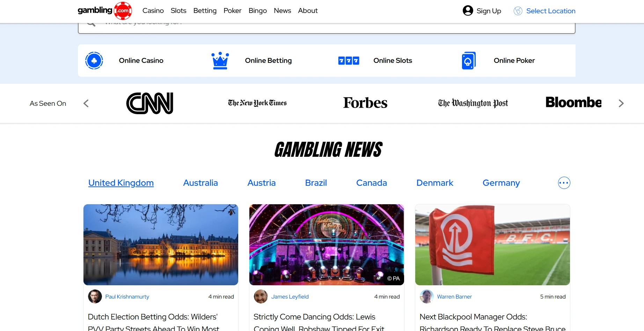The width and height of the screenshot is (644, 331).
Task: Open author Paul Krishnamurty's profile link
Action: (127, 297)
